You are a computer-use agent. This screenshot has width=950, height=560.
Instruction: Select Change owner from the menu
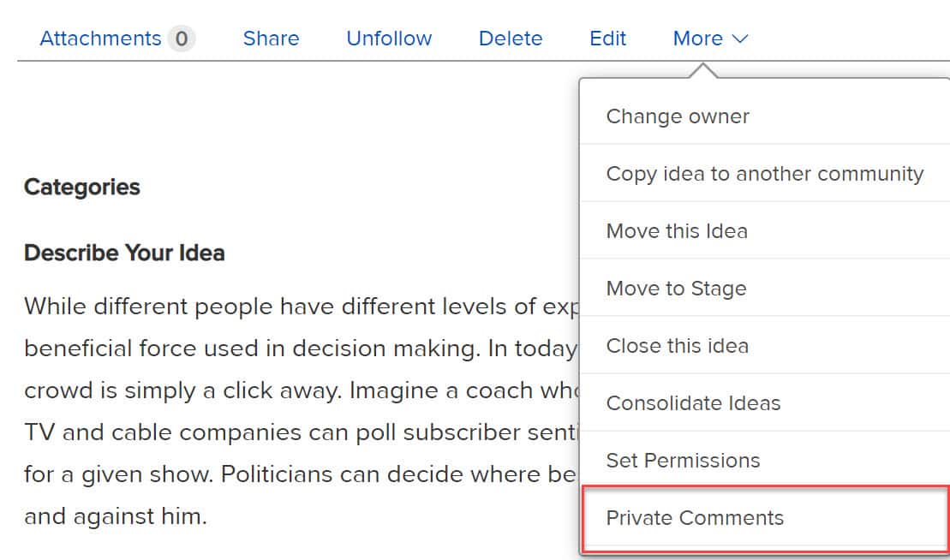click(x=678, y=116)
